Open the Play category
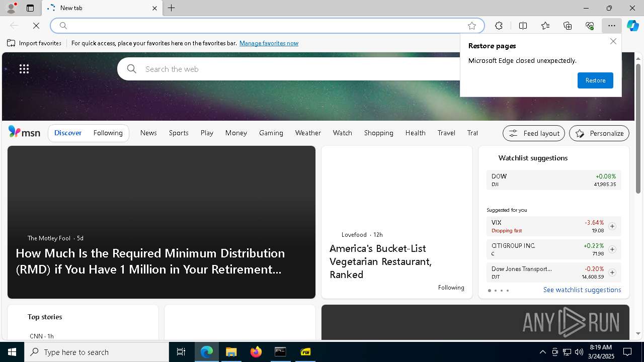644x362 pixels. [x=207, y=133]
